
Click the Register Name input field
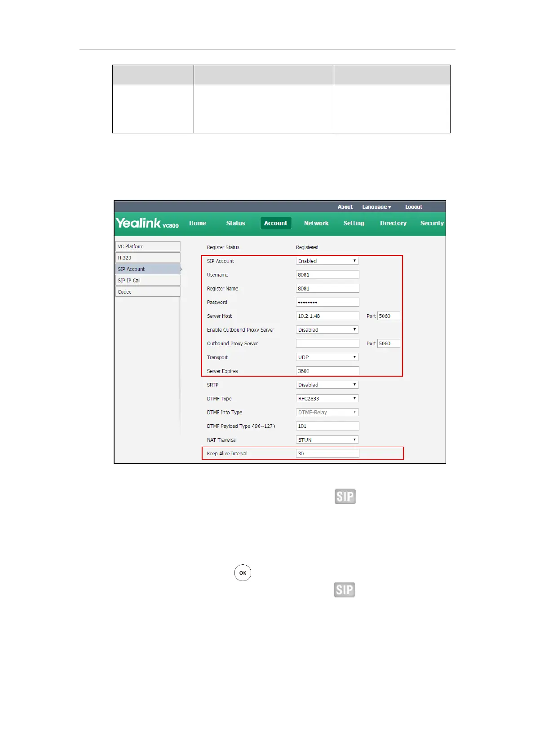coord(327,289)
